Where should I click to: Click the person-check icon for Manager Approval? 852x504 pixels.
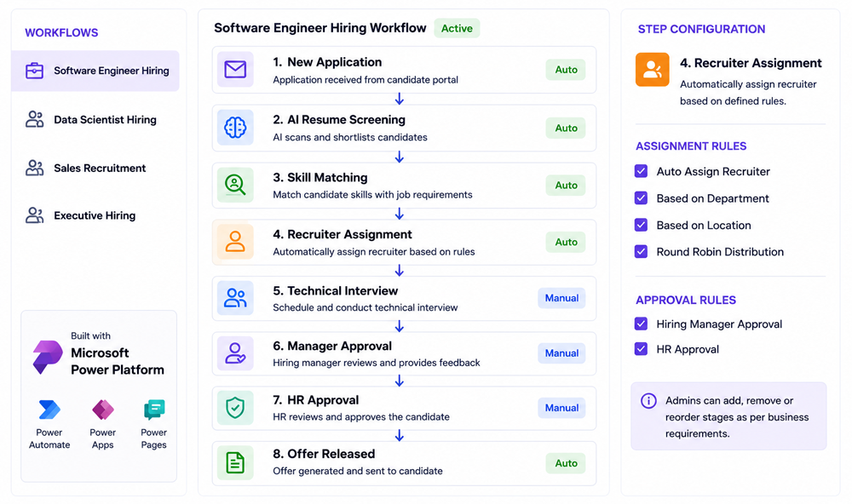(x=235, y=353)
